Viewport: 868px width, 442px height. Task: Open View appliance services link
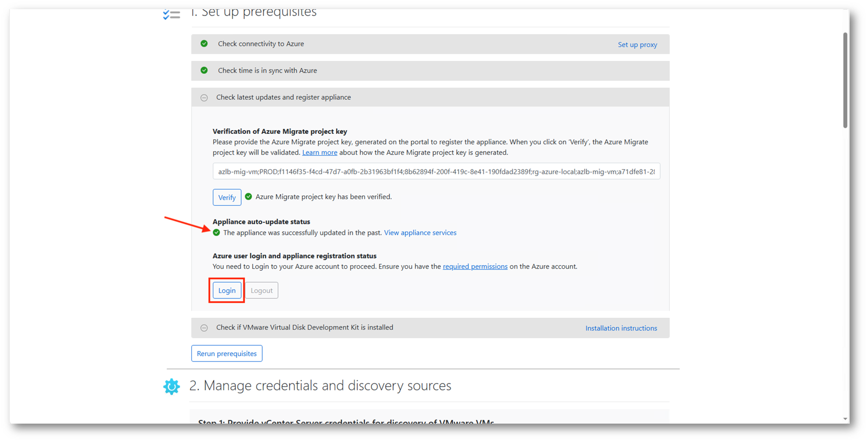pyautogui.click(x=420, y=233)
